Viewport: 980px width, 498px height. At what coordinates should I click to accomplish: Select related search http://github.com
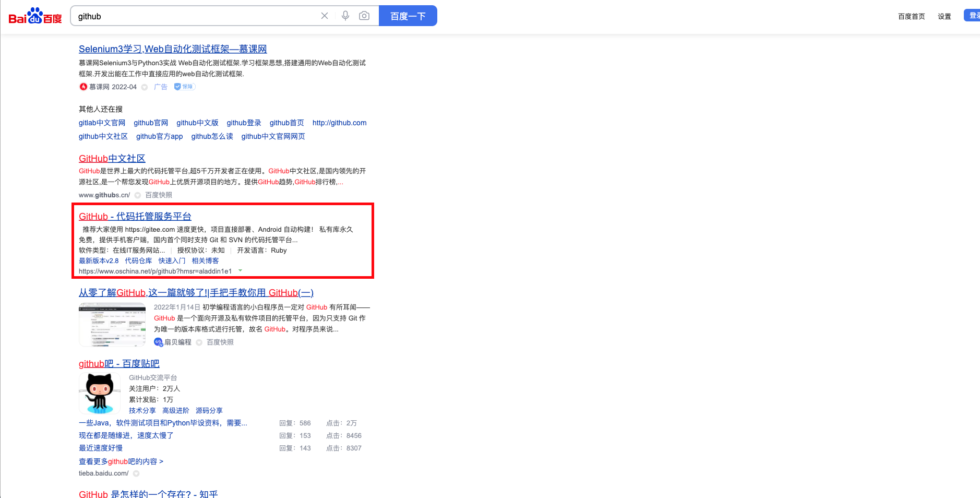click(339, 123)
